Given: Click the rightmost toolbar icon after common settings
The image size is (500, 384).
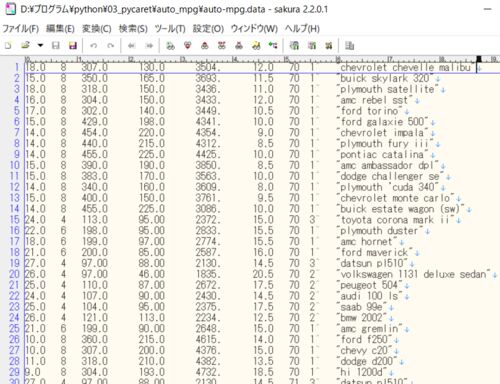Looking at the screenshot, I should point(349,46).
